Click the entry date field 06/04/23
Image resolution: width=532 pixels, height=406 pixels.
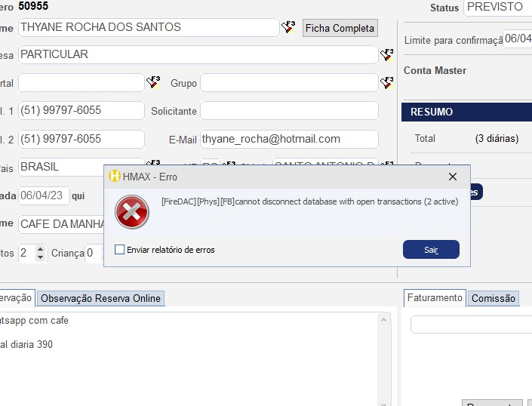point(44,195)
